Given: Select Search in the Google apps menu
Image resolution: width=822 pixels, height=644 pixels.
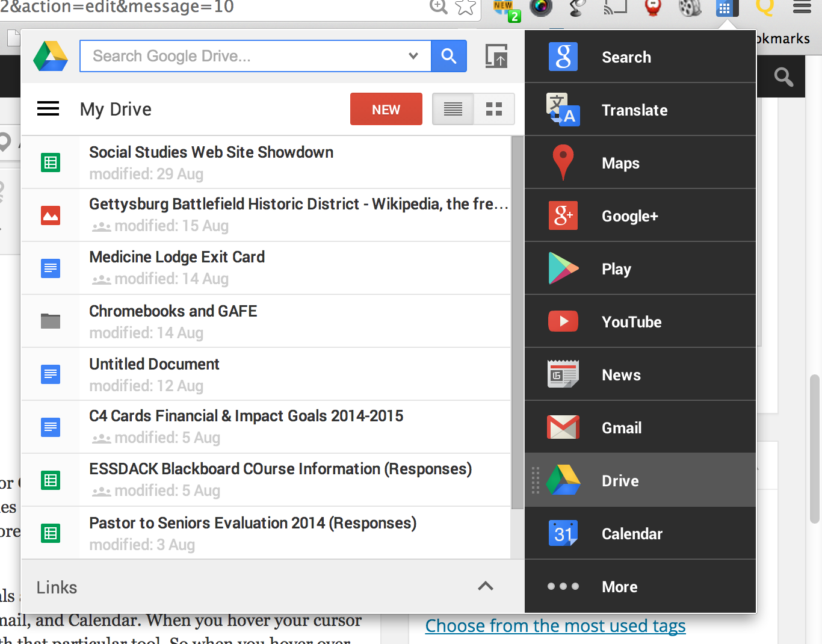Looking at the screenshot, I should [x=640, y=57].
